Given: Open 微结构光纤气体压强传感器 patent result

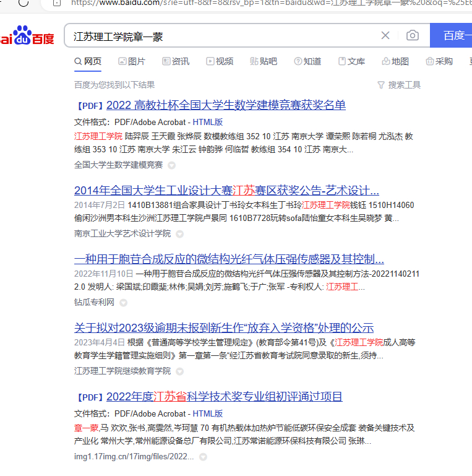Looking at the screenshot, I should [x=229, y=259].
